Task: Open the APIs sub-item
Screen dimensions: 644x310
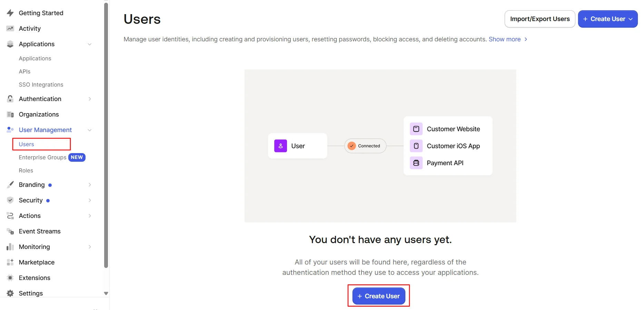Action: click(x=24, y=71)
